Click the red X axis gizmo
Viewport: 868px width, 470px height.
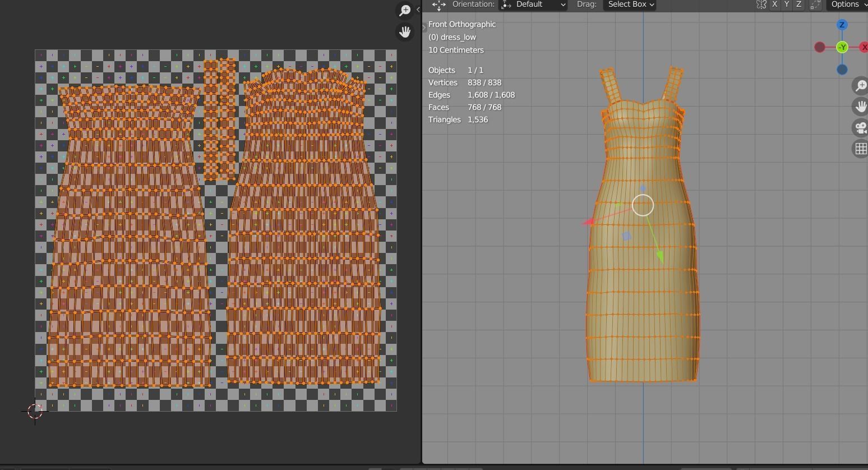pyautogui.click(x=864, y=47)
